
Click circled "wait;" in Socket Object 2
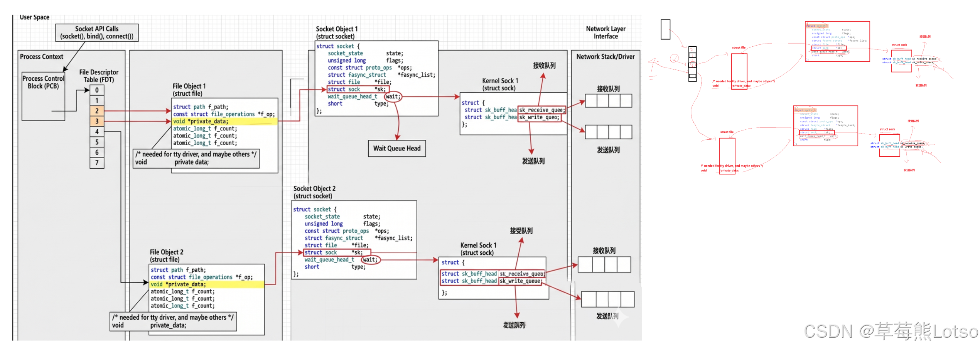click(x=370, y=260)
